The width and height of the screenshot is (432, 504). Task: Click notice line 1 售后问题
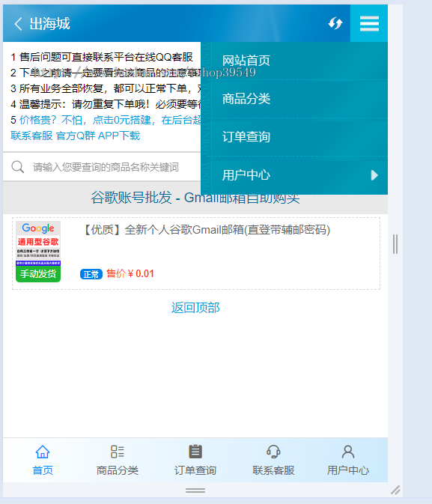click(x=102, y=57)
